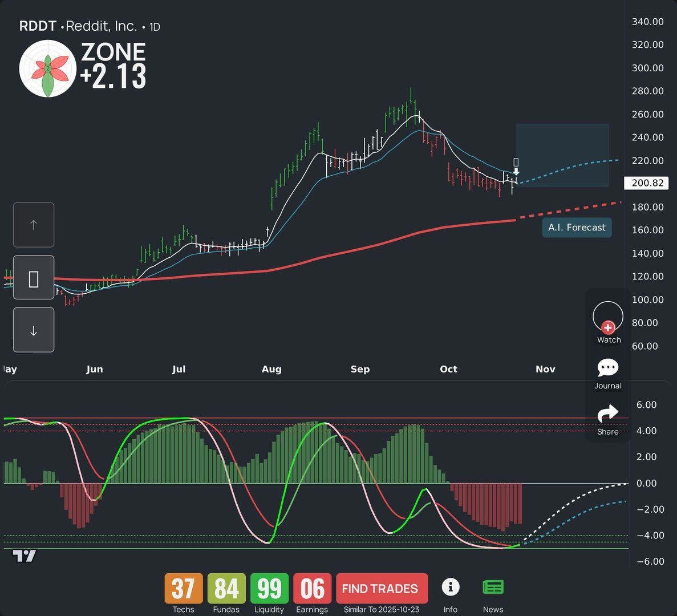677x616 pixels.
Task: Click the 340.00 price axis label
Action: 648,22
